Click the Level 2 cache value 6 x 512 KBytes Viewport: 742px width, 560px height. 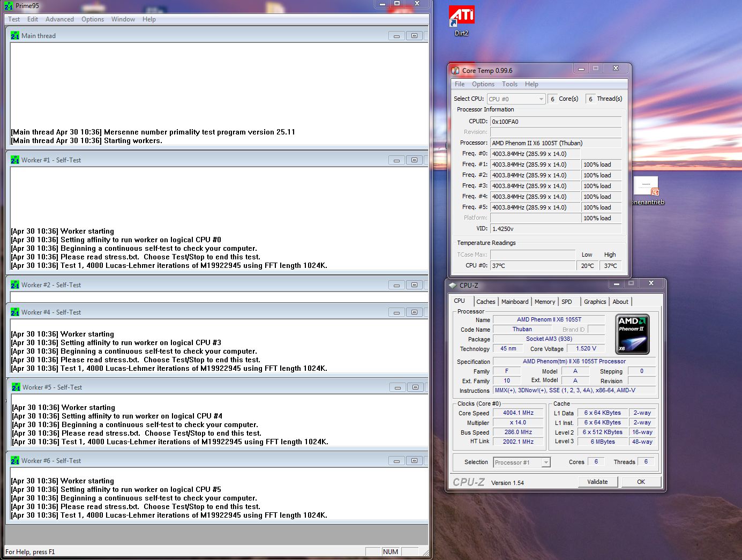point(603,432)
